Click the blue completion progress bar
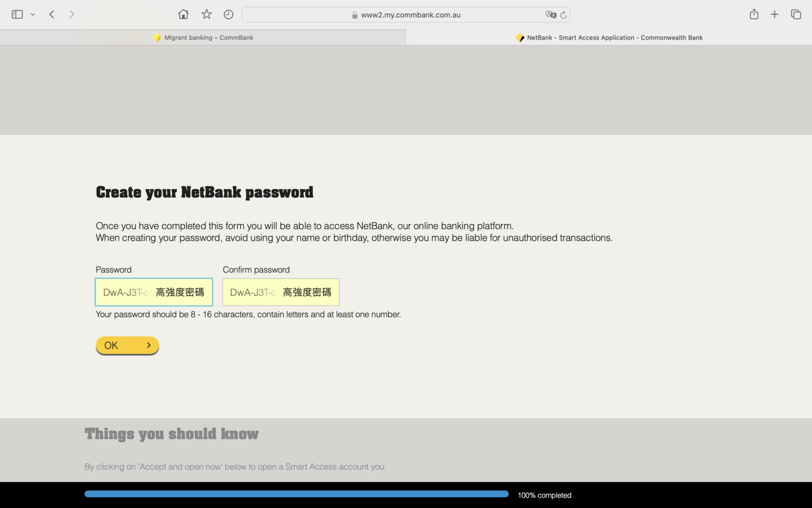Image resolution: width=812 pixels, height=508 pixels. [x=296, y=494]
